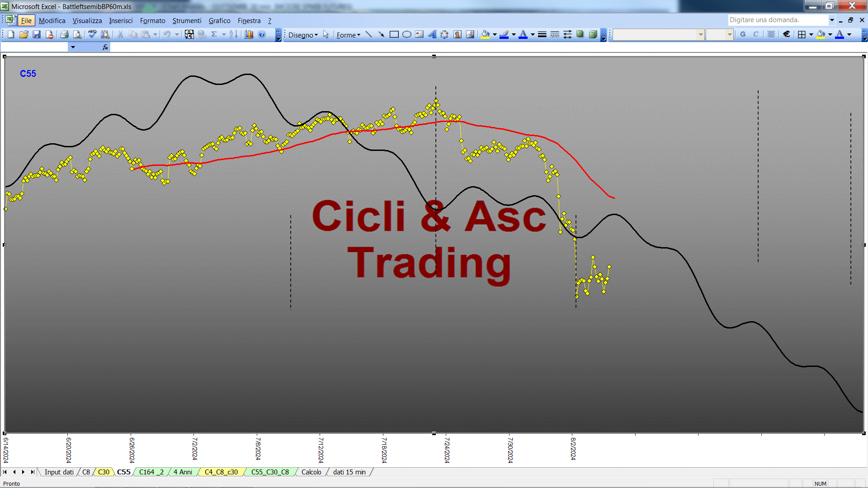The height and width of the screenshot is (488, 868).
Task: Click the New workbook icon
Action: click(x=11, y=34)
